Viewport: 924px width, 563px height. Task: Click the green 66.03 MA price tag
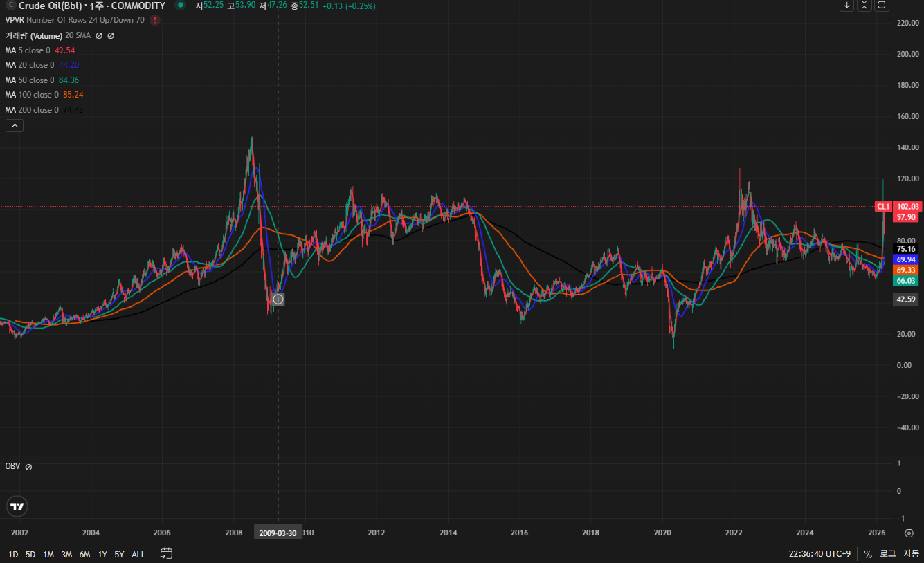pos(906,280)
